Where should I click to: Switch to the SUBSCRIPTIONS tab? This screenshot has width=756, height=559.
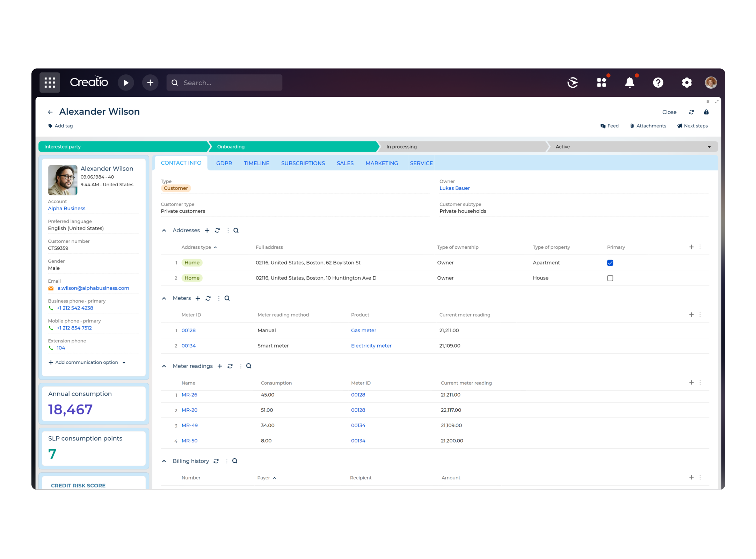coord(303,163)
